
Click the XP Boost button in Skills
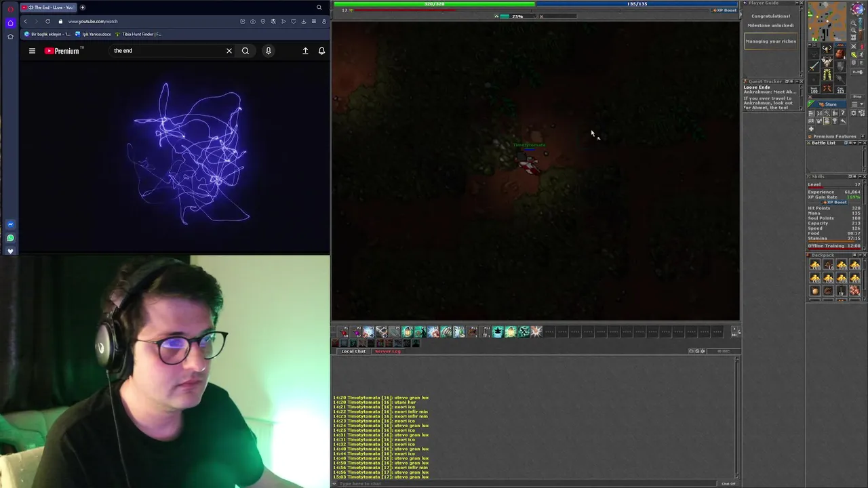pyautogui.click(x=835, y=202)
